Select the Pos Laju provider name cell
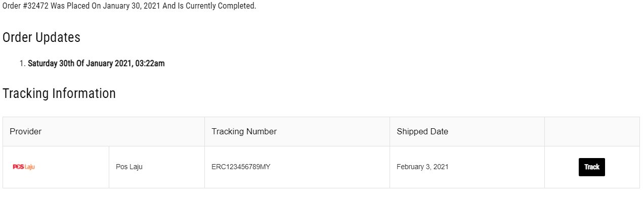Image resolution: width=644 pixels, height=204 pixels. click(157, 167)
